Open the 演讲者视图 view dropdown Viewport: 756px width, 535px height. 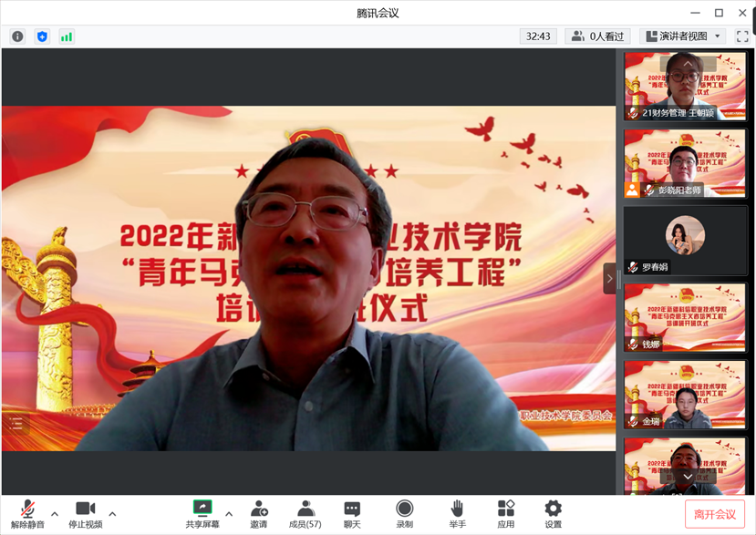pos(683,36)
